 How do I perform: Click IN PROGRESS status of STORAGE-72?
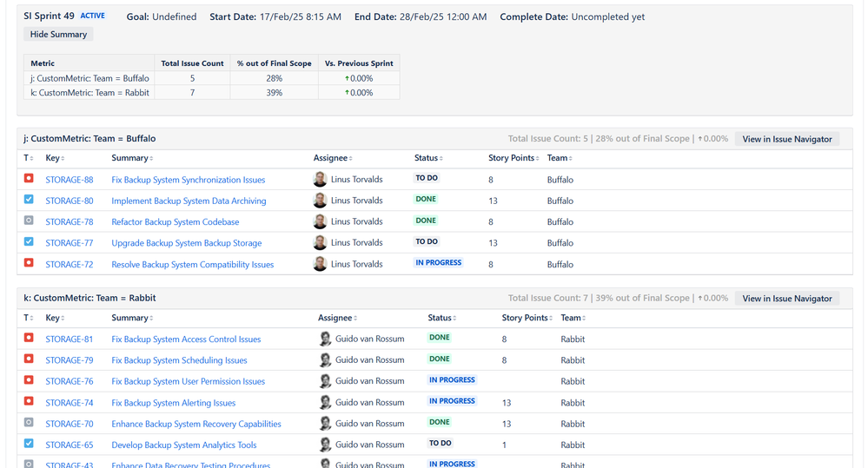(438, 263)
